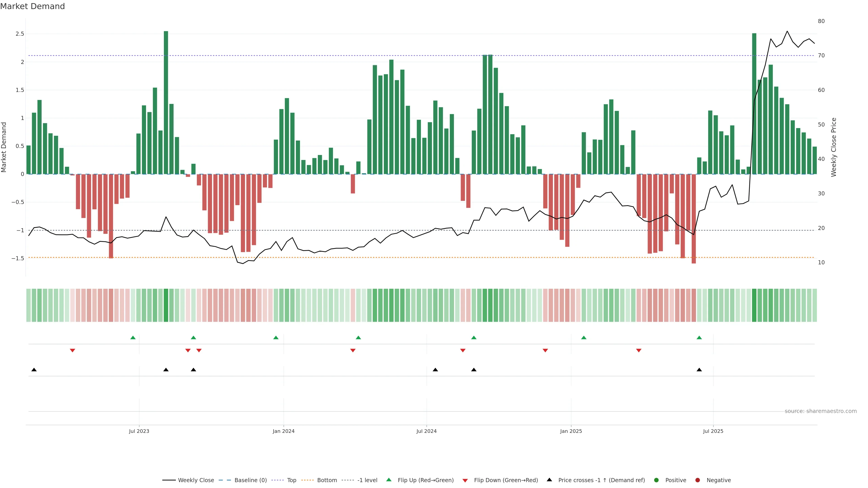This screenshot has height=488, width=868.
Task: Click the Market Demand chart title
Action: pyautogui.click(x=32, y=6)
